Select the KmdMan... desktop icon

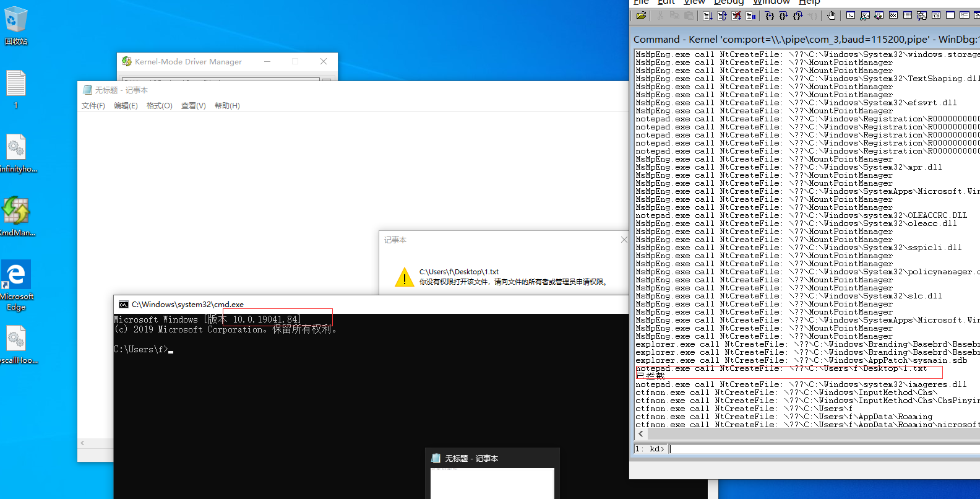coord(16,217)
